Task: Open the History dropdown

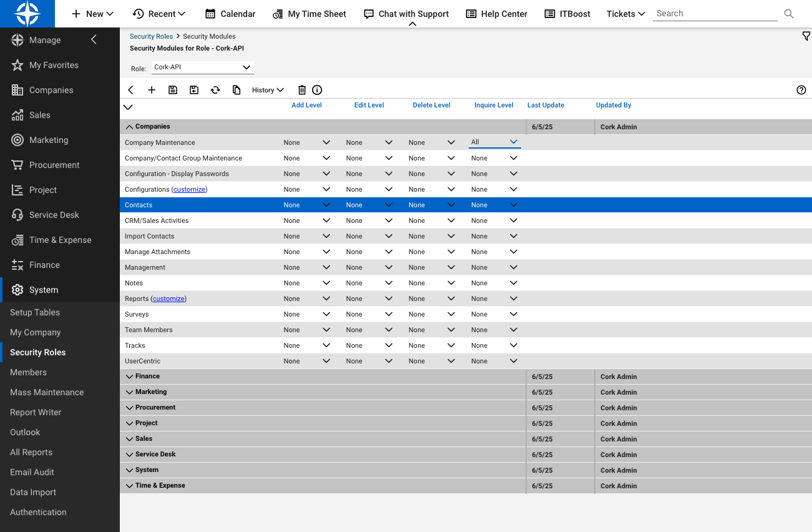Action: (x=268, y=90)
